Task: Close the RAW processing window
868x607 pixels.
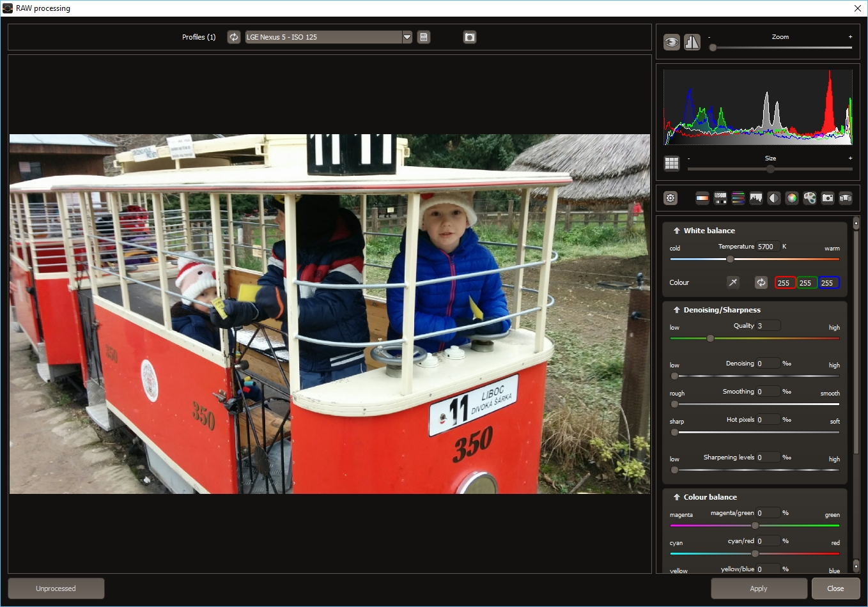Action: pyautogui.click(x=858, y=8)
